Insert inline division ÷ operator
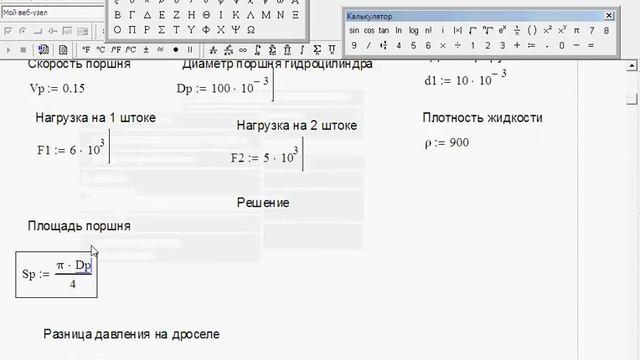Image resolution: width=640 pixels, height=360 pixels. pyautogui.click(x=458, y=45)
